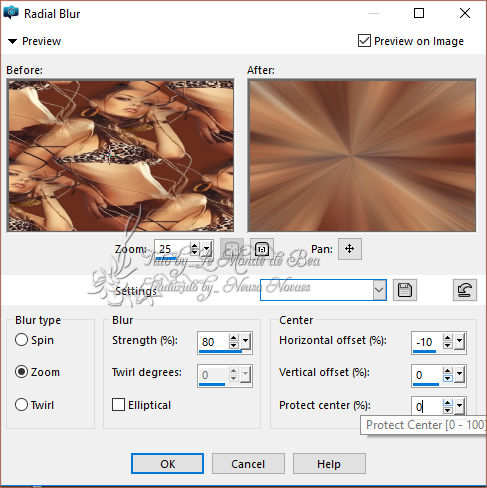Click the Cancel button
487x488 pixels.
[248, 464]
